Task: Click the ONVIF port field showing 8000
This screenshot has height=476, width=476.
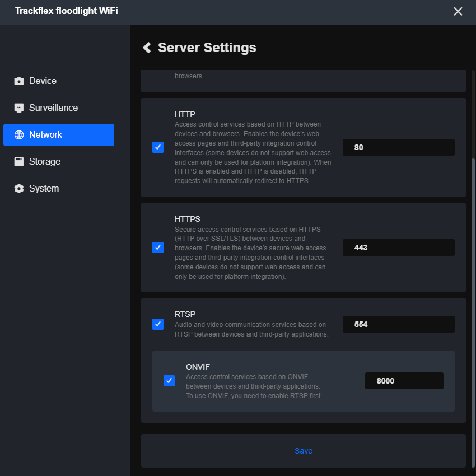Action: point(404,381)
